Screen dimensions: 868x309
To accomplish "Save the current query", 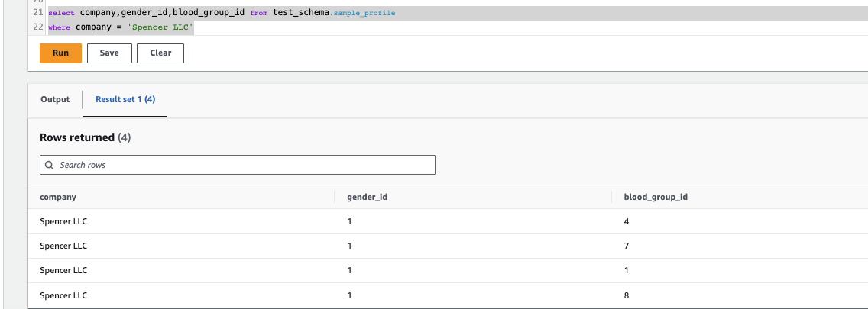I will [109, 53].
